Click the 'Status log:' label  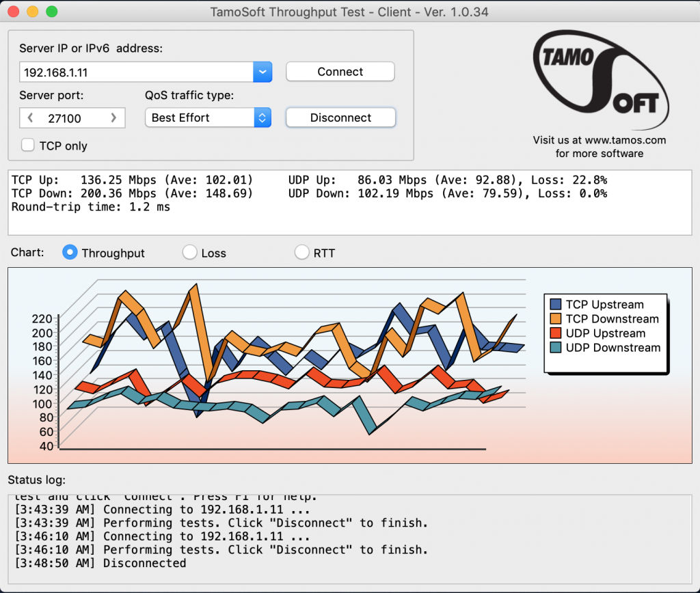(37, 480)
